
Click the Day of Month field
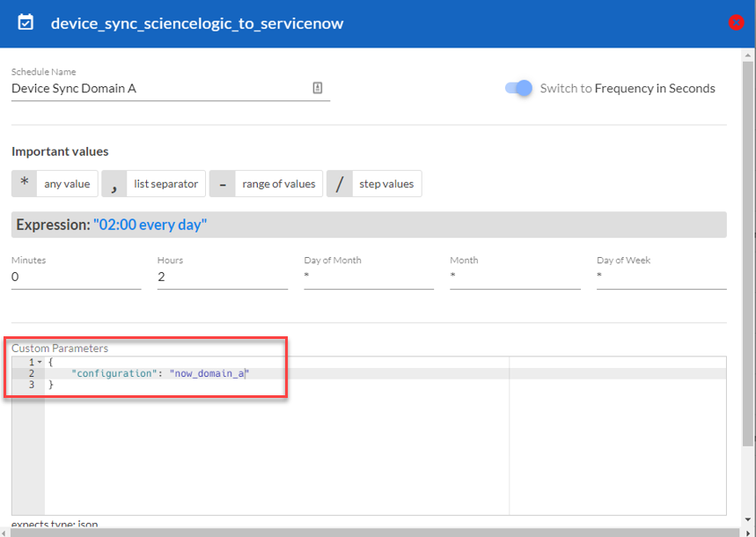(x=368, y=277)
